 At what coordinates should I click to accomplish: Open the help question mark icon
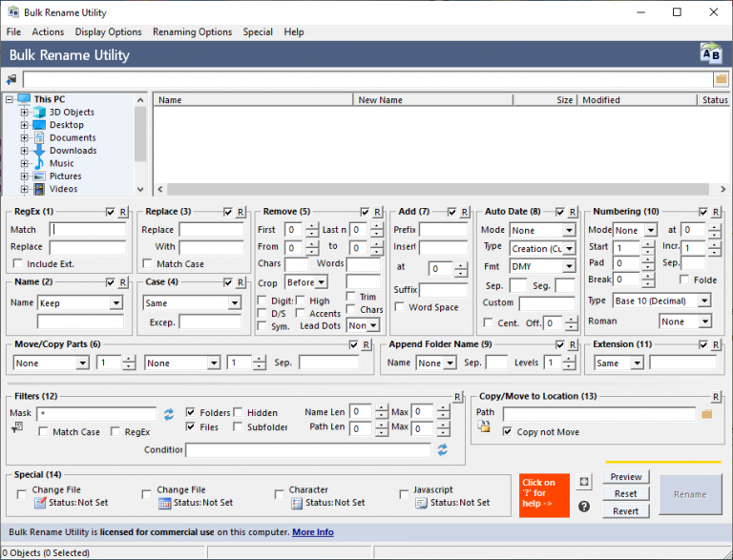(584, 507)
